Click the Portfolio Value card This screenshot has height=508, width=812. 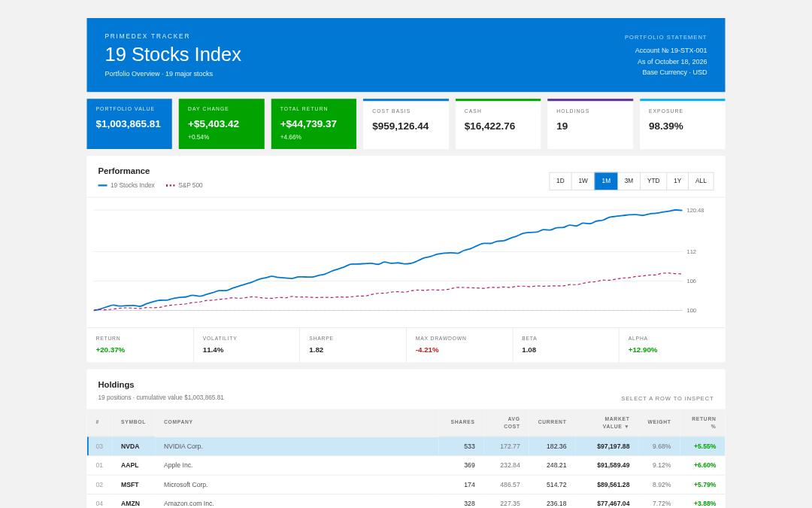129,124
